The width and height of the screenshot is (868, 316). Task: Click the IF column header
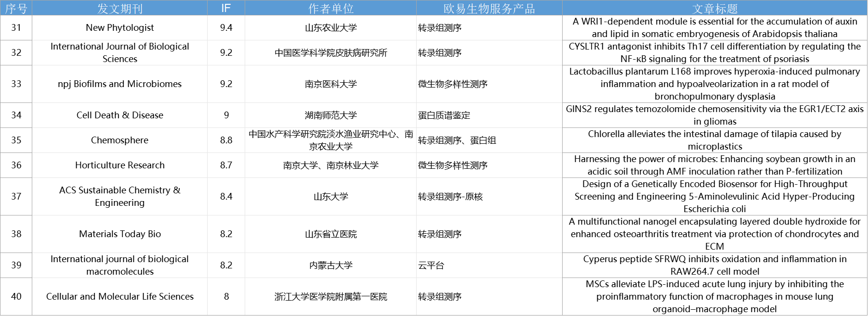pos(226,8)
